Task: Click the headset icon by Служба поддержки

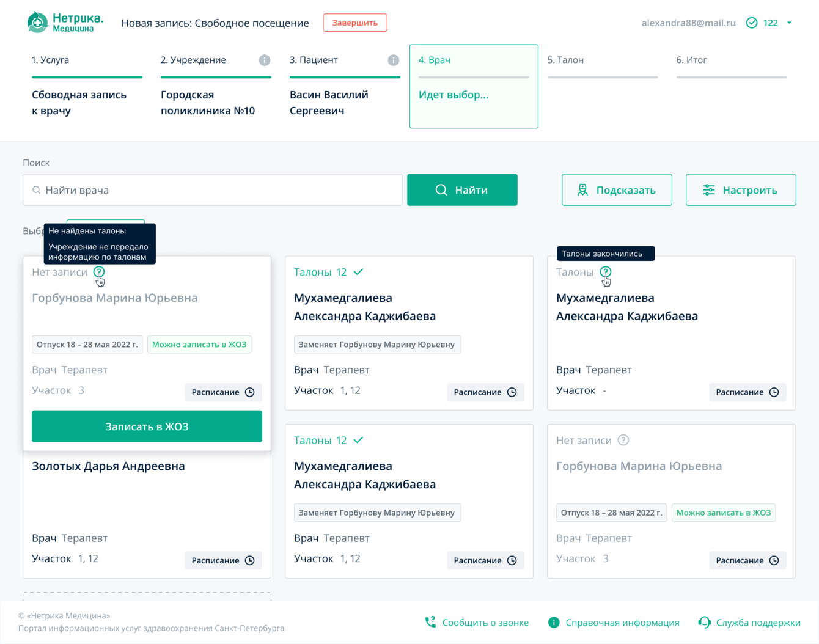Action: coord(705,623)
